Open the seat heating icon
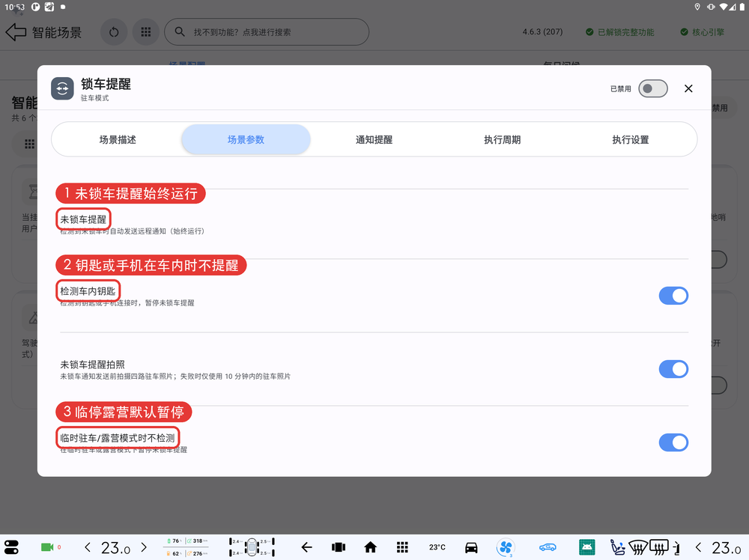This screenshot has width=749, height=560. point(617,547)
